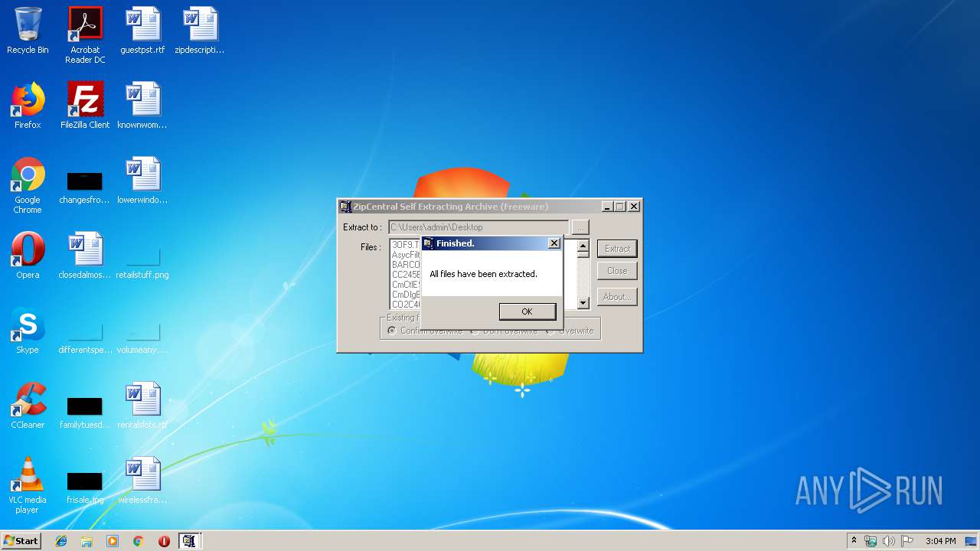980x551 pixels.
Task: Select closedalmos... desktop document
Action: point(85,256)
